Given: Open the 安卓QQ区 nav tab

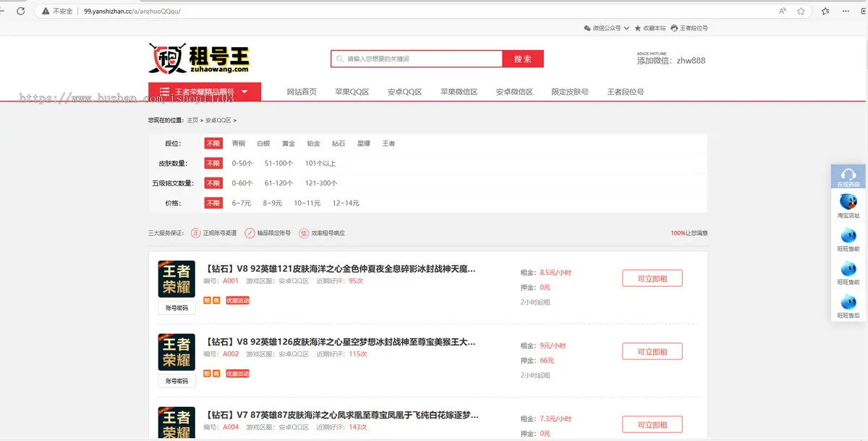Looking at the screenshot, I should coord(404,92).
